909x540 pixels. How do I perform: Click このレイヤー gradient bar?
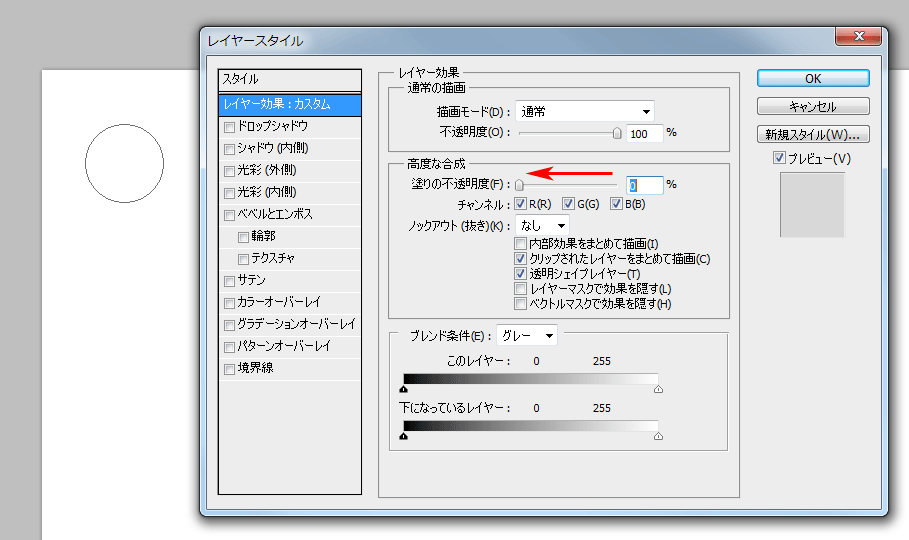coord(530,379)
